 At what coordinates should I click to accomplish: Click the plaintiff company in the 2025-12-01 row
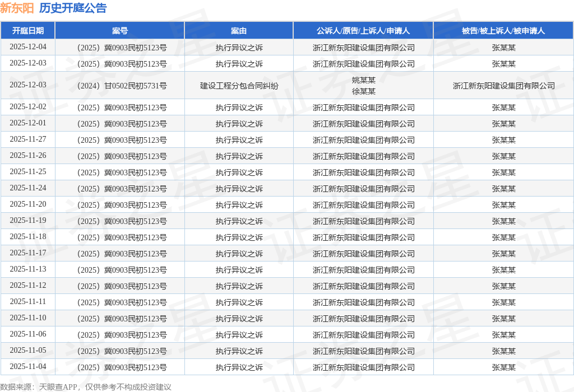(x=363, y=124)
